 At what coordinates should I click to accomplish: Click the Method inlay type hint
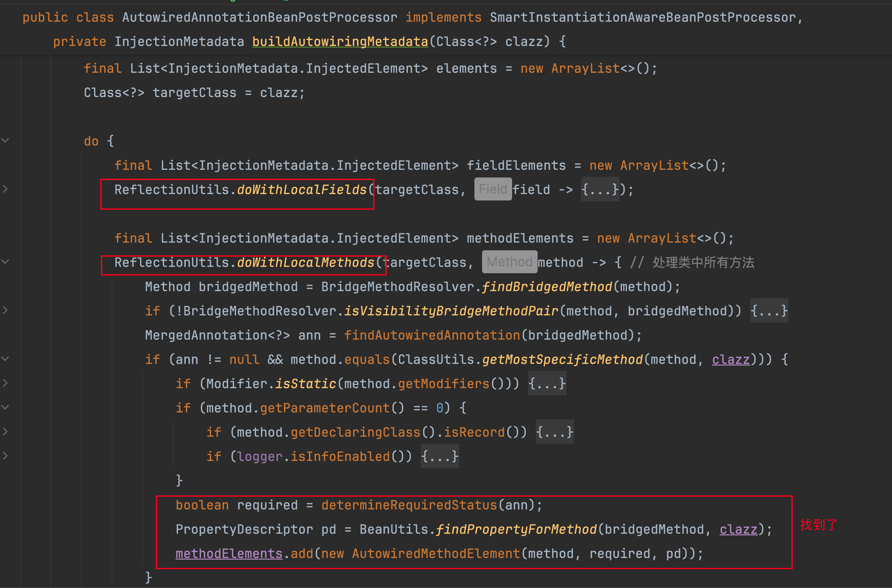click(x=509, y=262)
